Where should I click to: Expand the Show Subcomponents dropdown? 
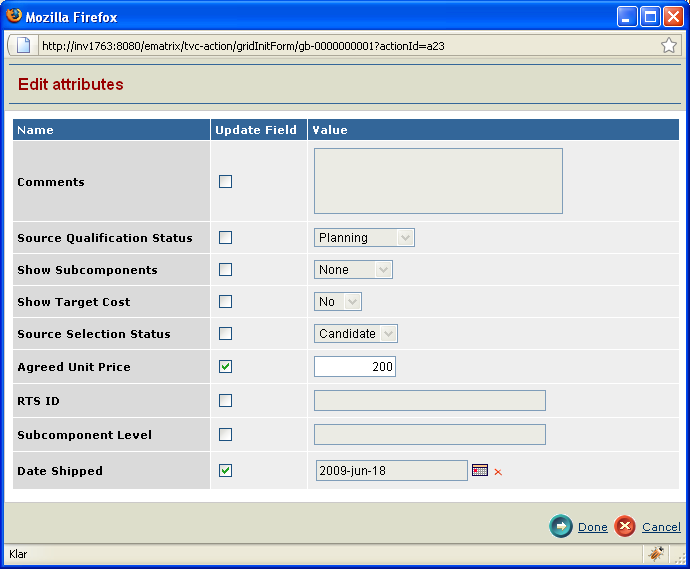(x=353, y=270)
